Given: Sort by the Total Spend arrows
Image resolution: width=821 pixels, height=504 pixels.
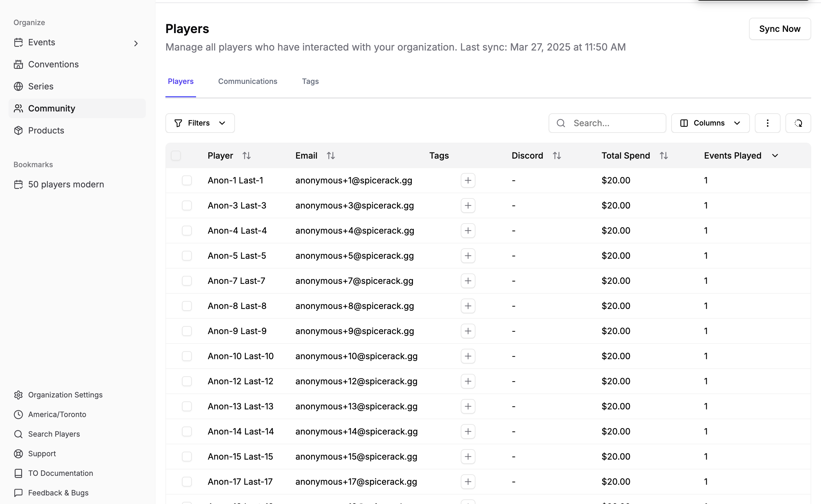Looking at the screenshot, I should [663, 156].
